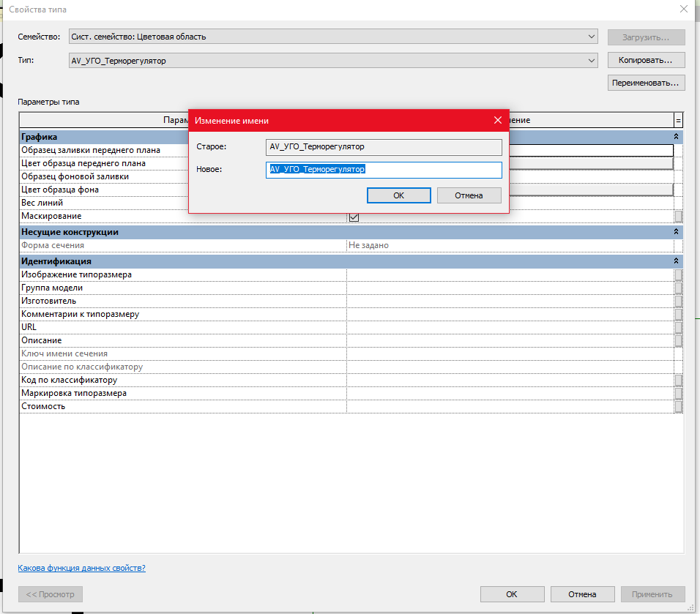
Task: Collapse the Графика section
Action: point(677,137)
